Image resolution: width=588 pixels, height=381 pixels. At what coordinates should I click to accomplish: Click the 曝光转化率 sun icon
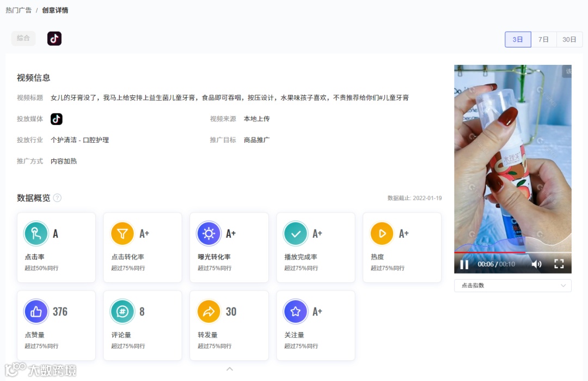click(x=209, y=233)
